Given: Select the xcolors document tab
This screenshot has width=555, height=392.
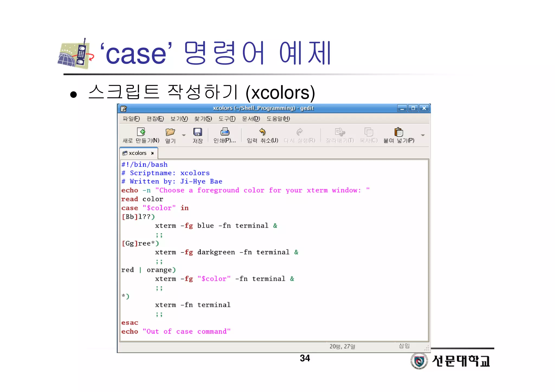Looking at the screenshot, I should point(138,153).
